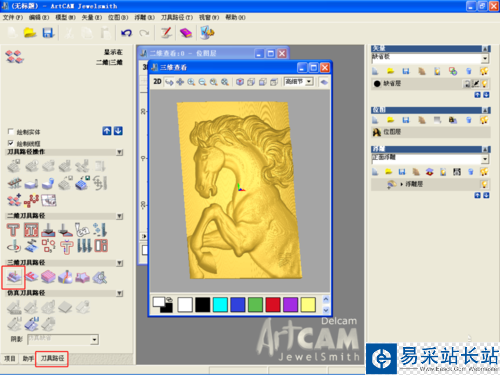Click the tool database icon with blue cylinder
The image size is (500, 375).
pyautogui.click(x=49, y=183)
